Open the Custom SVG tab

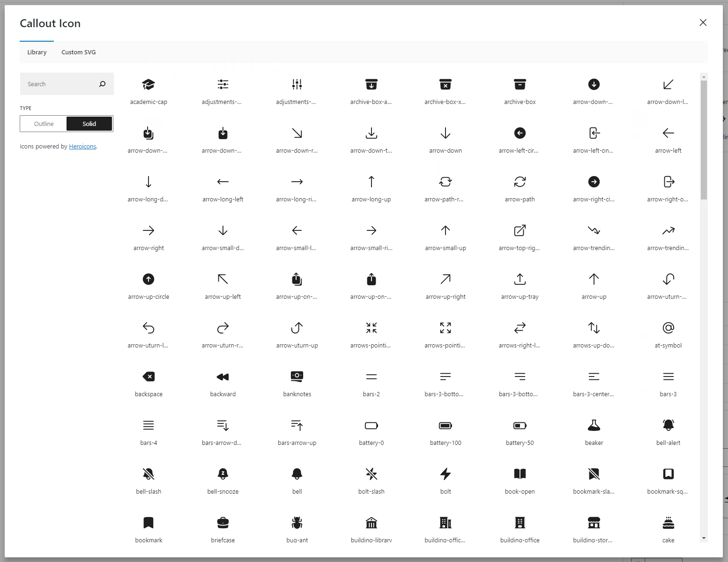[79, 52]
